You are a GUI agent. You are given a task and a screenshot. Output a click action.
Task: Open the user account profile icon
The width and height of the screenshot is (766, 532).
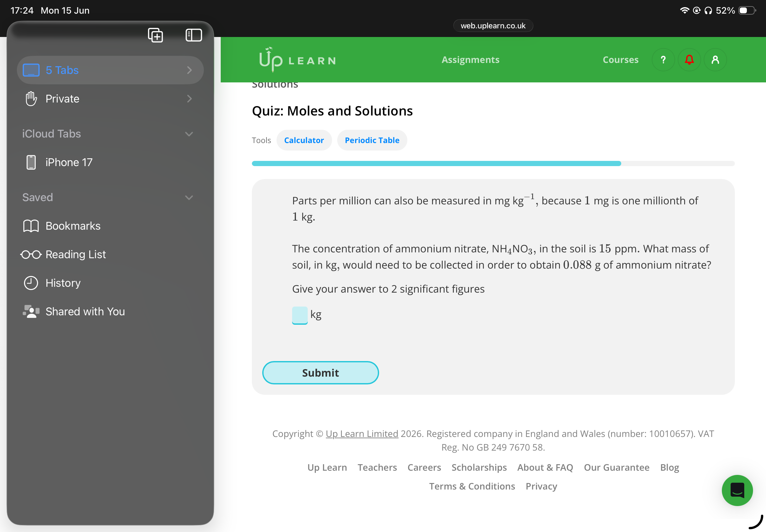point(715,60)
